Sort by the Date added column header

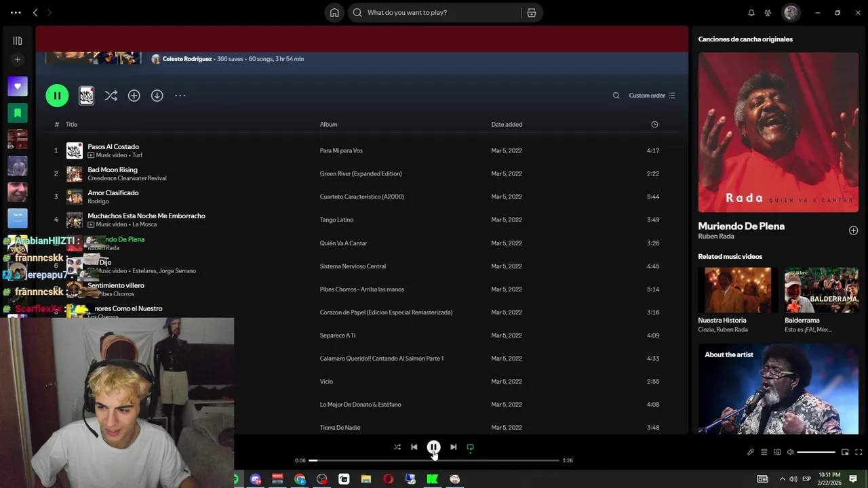coord(507,125)
